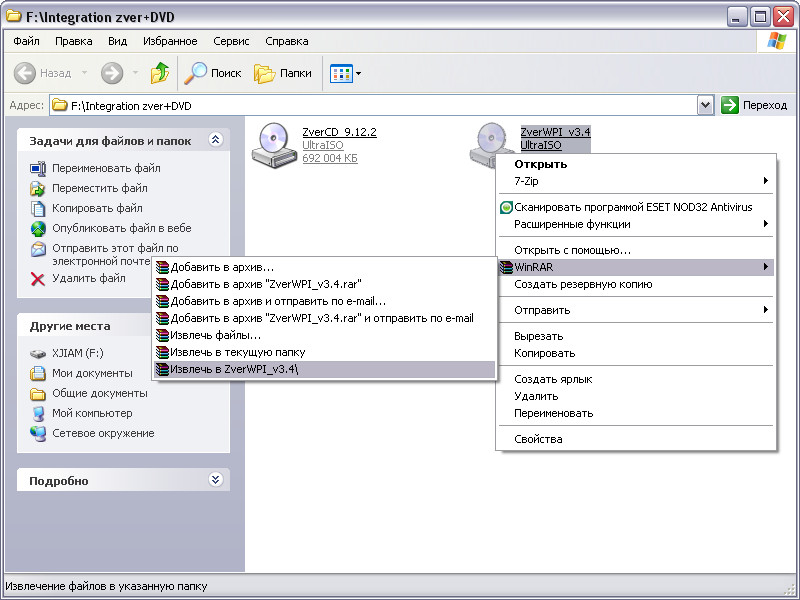Choose Открыть с помощью… entry

[636, 250]
